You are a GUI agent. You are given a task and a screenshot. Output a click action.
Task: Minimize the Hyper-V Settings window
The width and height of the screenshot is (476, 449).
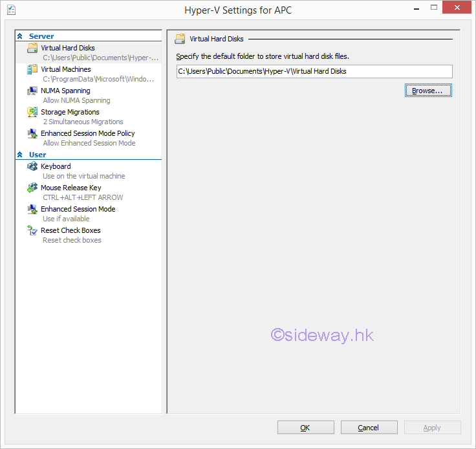point(416,8)
